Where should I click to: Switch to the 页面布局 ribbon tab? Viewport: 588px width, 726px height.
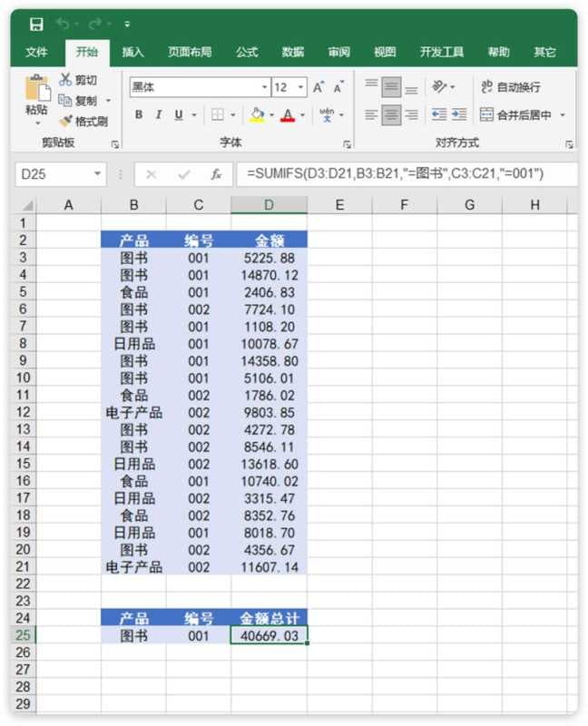pos(190,52)
